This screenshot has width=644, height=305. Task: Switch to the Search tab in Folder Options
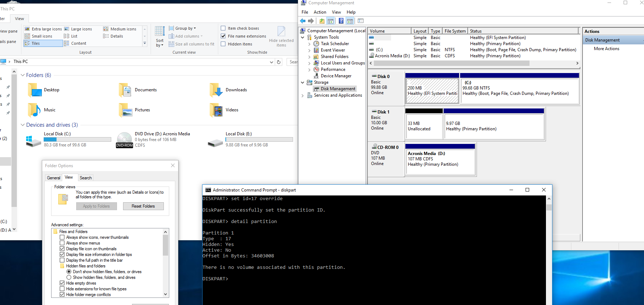86,178
